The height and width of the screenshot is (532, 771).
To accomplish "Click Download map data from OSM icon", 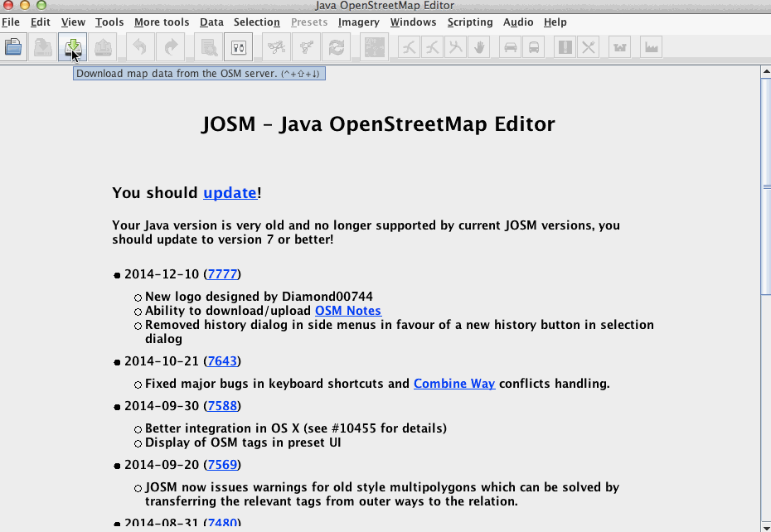I will click(73, 47).
